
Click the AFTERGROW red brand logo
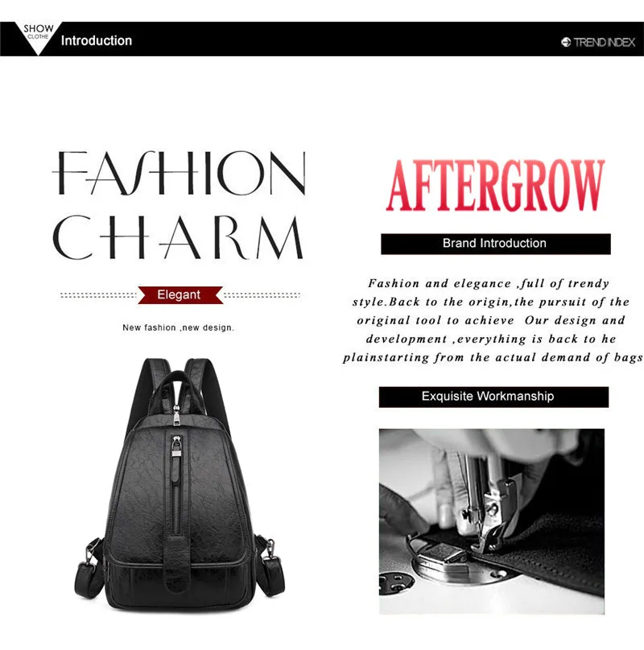point(495,185)
